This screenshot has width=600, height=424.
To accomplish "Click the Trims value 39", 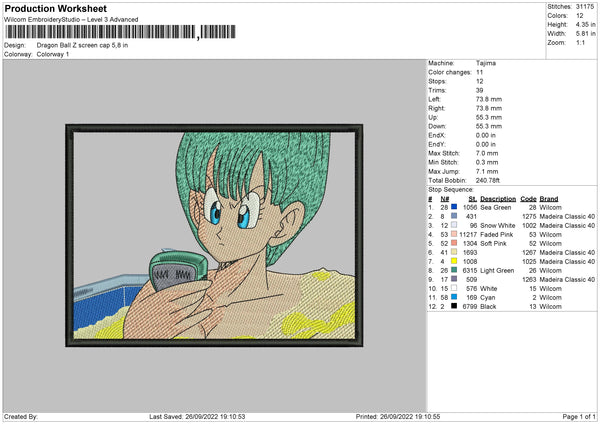I will (479, 90).
